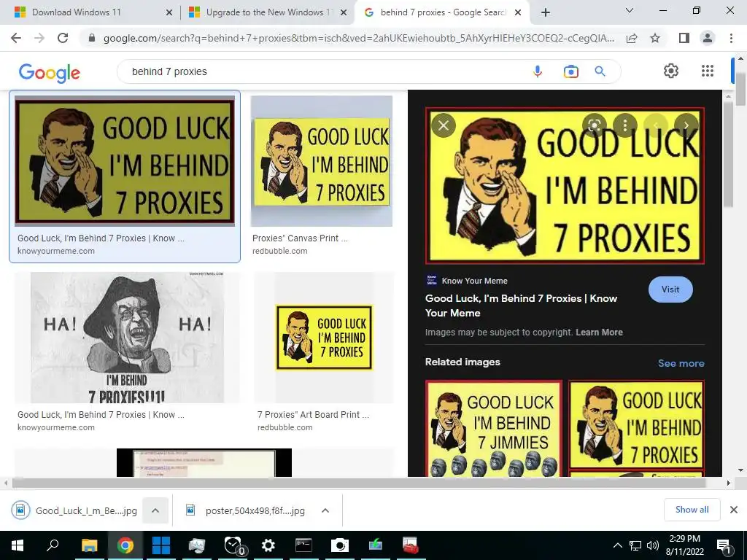Viewport: 747px width, 560px height.
Task: Close the behind 7 proxies Google tab
Action: coord(519,13)
